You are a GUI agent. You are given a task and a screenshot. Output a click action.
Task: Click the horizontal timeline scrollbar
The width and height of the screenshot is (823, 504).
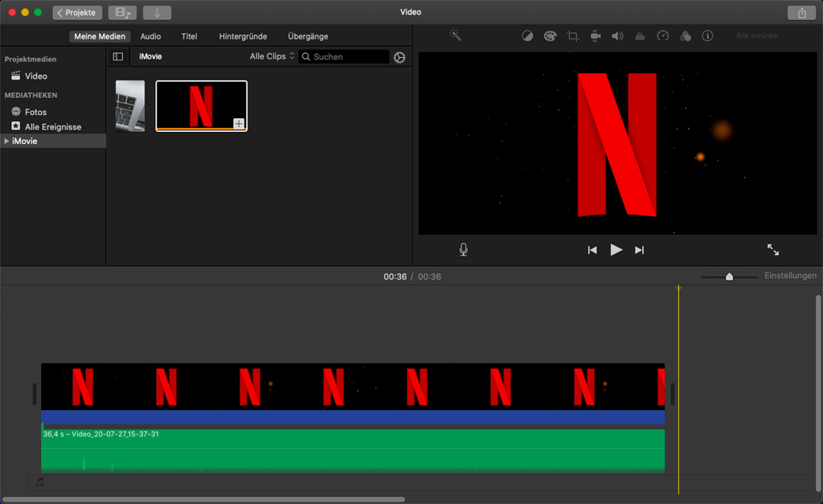pyautogui.click(x=203, y=500)
